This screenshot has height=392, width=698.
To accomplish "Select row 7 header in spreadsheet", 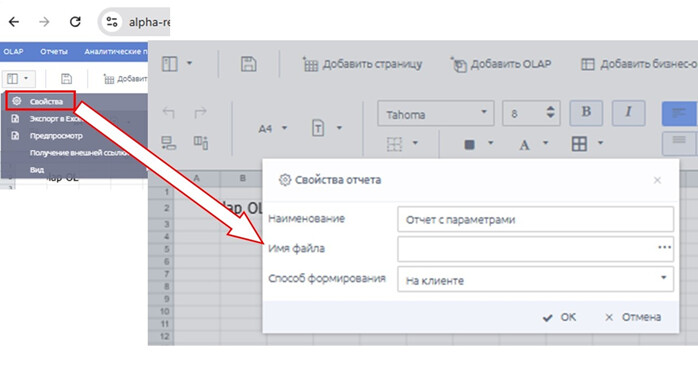I will (161, 274).
